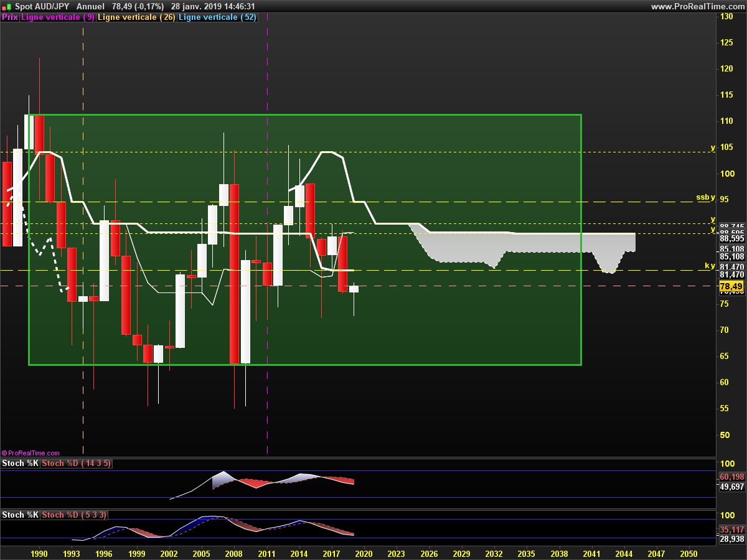Click the ProRealTime.com watermark link at bottom left of the chart

click(31, 453)
